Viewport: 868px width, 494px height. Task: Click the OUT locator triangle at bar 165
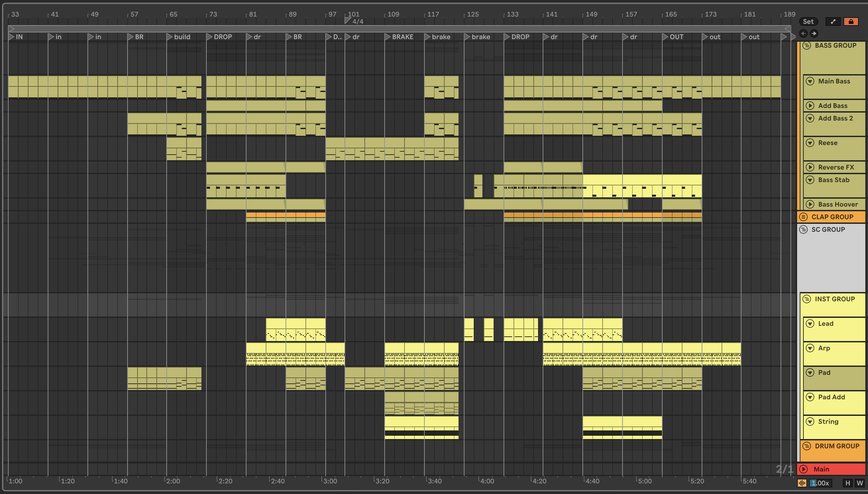[x=665, y=37]
